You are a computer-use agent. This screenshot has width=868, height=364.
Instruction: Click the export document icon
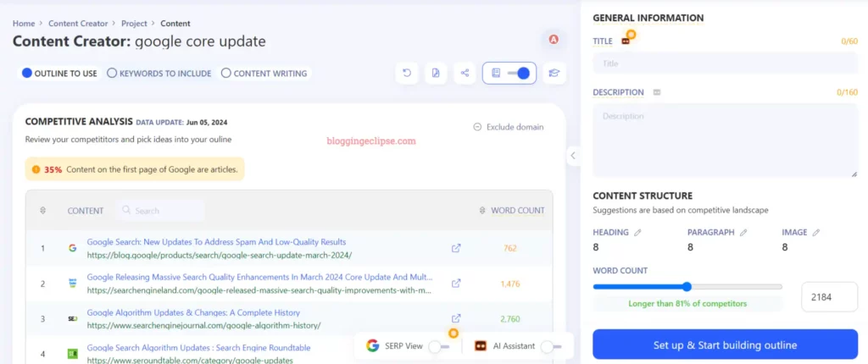pos(436,73)
